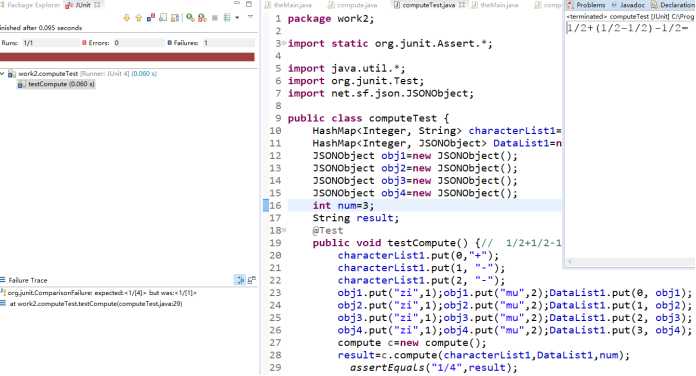Toggle show failures only in JUnit view
The height and width of the screenshot is (376, 696).
point(151,17)
